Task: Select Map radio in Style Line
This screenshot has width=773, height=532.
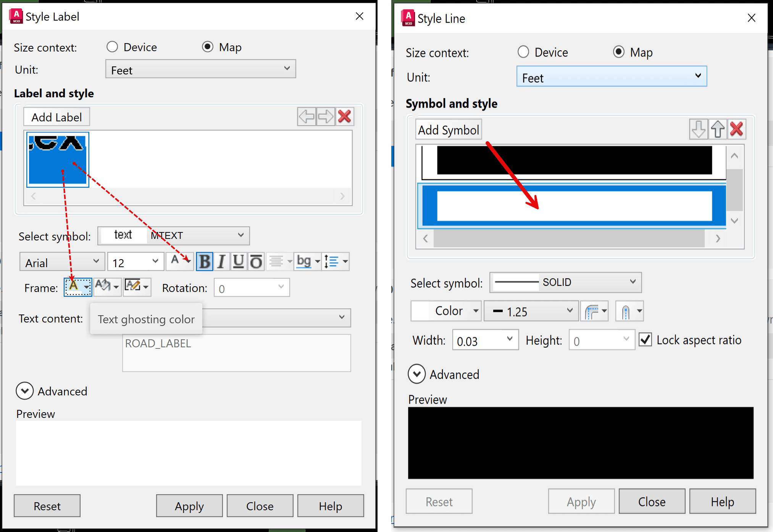Action: coord(618,52)
